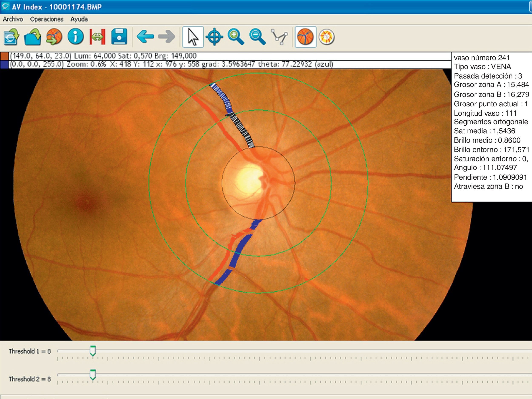532x399 pixels.
Task: Save using the floppy disk icon
Action: 119,37
